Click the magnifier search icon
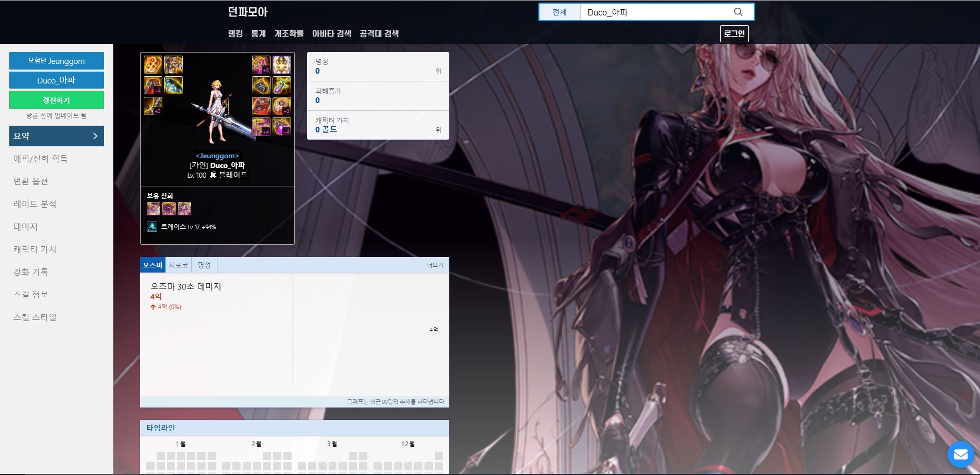 point(738,12)
